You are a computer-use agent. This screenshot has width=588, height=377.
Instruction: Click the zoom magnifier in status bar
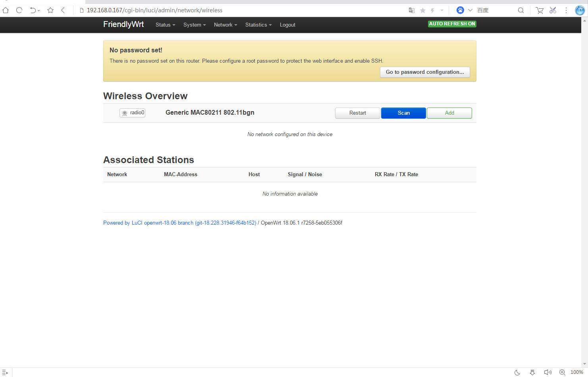coord(562,372)
